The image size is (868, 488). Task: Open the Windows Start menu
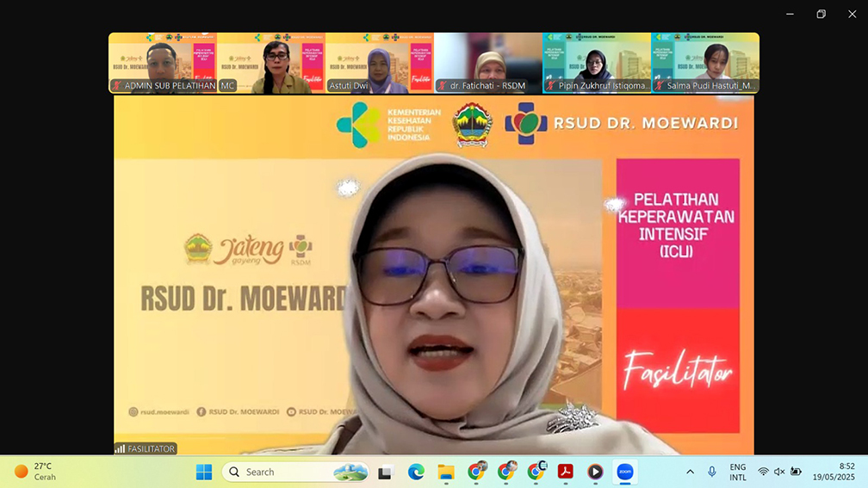pyautogui.click(x=204, y=472)
